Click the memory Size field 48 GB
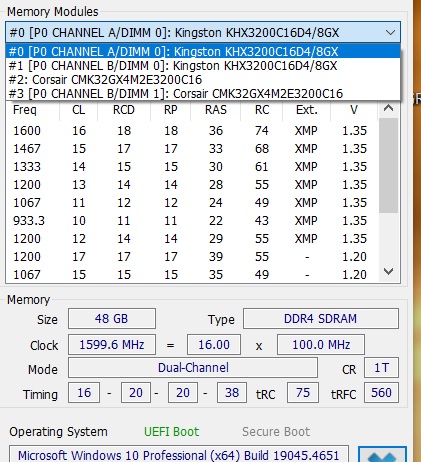 (x=112, y=319)
